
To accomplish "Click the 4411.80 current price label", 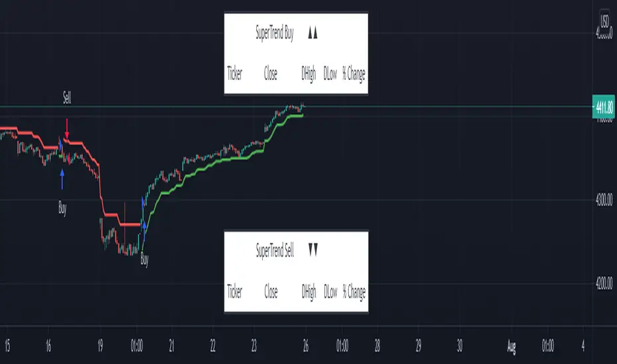I will pyautogui.click(x=602, y=106).
